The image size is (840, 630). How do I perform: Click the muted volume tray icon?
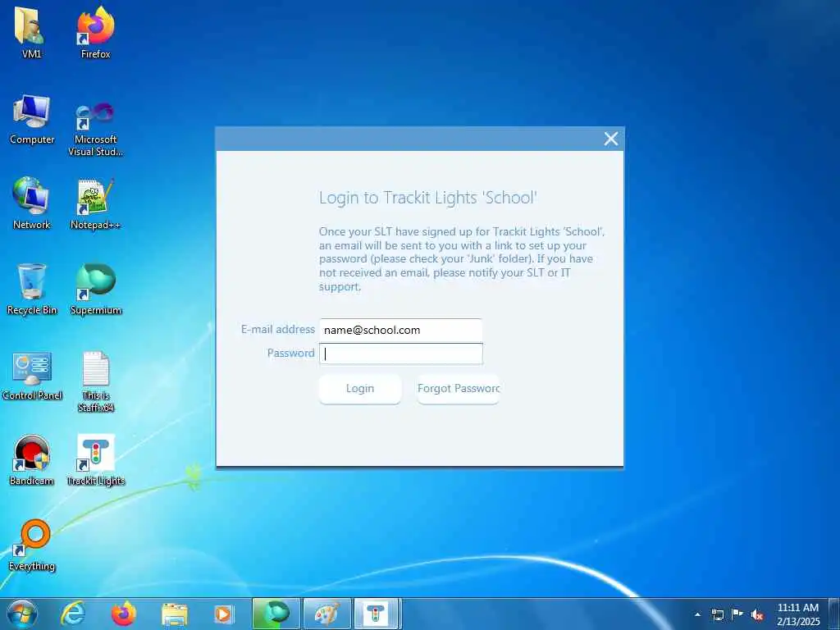tap(757, 614)
